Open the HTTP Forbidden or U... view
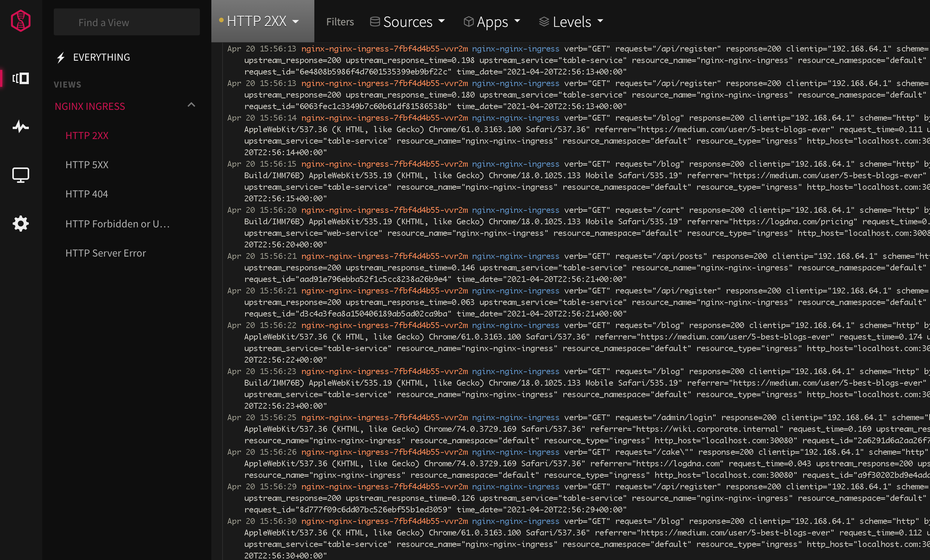The height and width of the screenshot is (560, 930). (x=117, y=224)
